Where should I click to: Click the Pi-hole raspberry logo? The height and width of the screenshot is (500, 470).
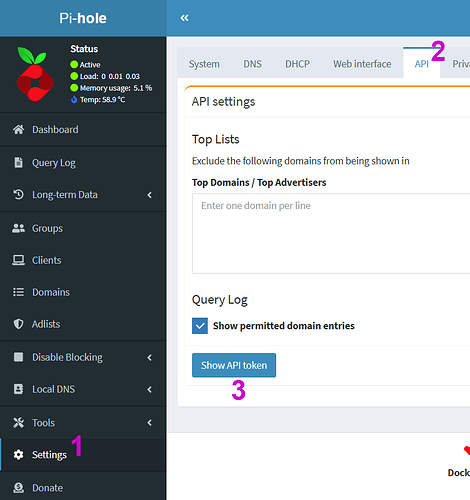[x=35, y=74]
